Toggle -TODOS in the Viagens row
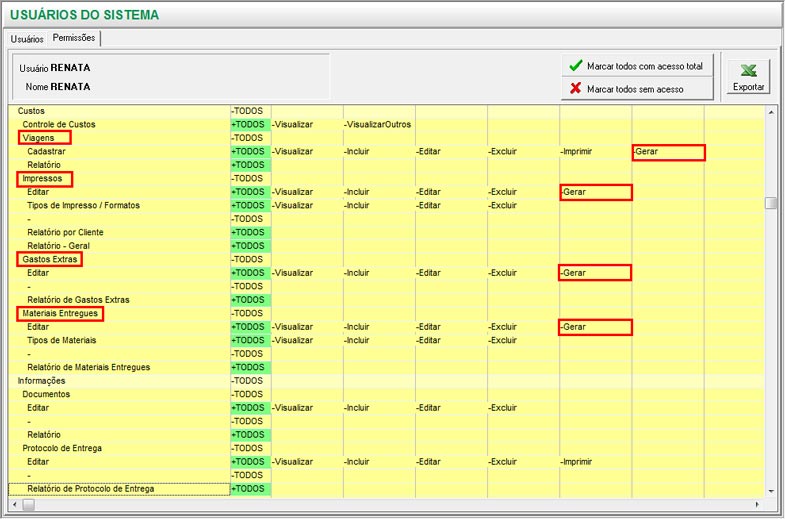The image size is (785, 519). point(250,138)
